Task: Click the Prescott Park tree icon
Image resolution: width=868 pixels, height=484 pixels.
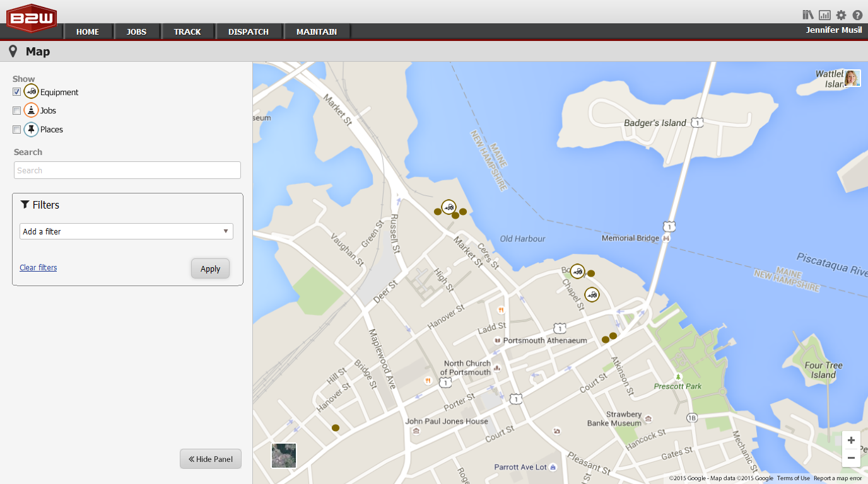Action: coord(678,377)
